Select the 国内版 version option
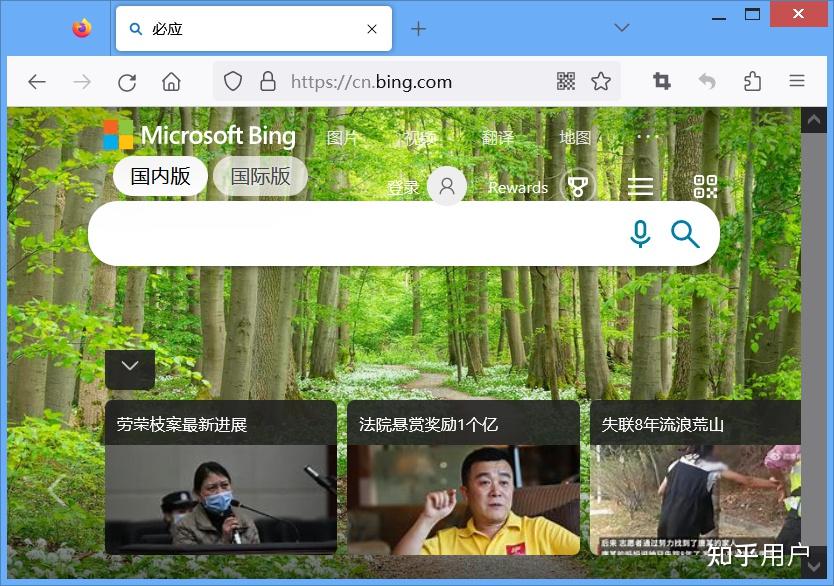Screen dimensions: 834x586 click(159, 175)
